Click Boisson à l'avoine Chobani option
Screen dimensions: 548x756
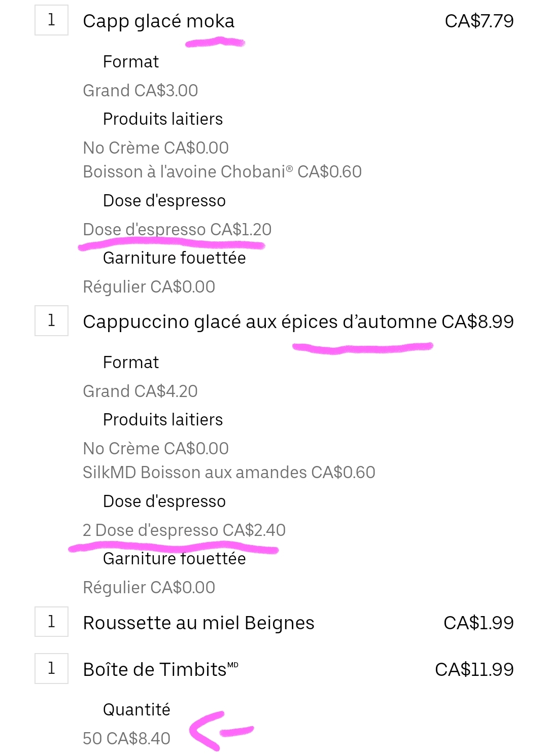pos(222,171)
